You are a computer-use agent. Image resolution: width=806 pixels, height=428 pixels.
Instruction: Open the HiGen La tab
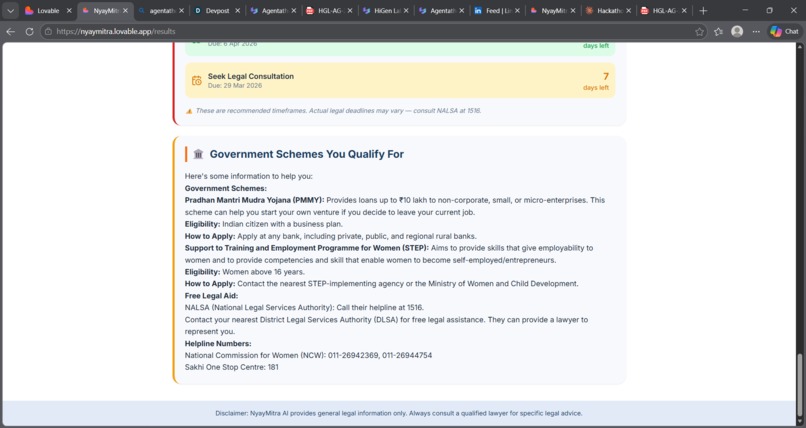(x=386, y=11)
